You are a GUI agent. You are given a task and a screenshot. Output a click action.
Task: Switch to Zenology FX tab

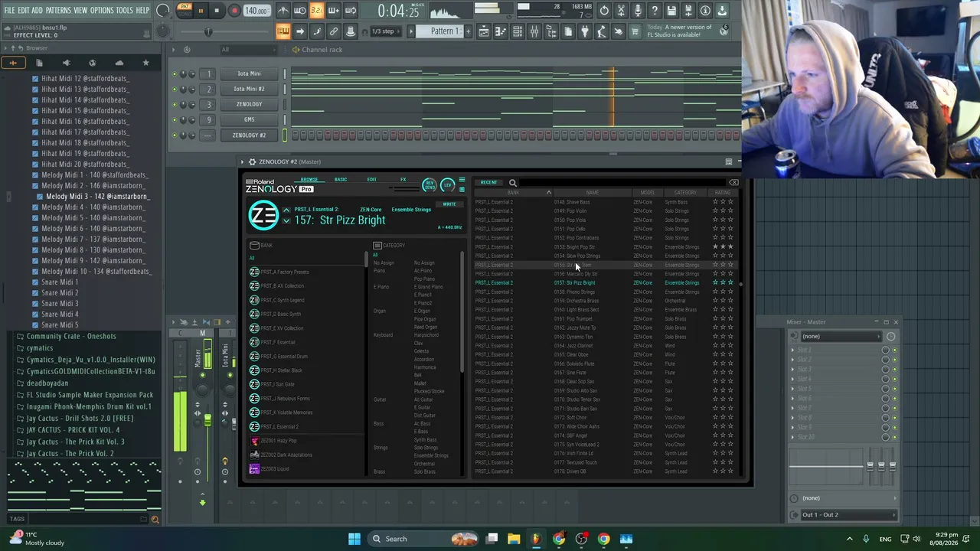[403, 180]
